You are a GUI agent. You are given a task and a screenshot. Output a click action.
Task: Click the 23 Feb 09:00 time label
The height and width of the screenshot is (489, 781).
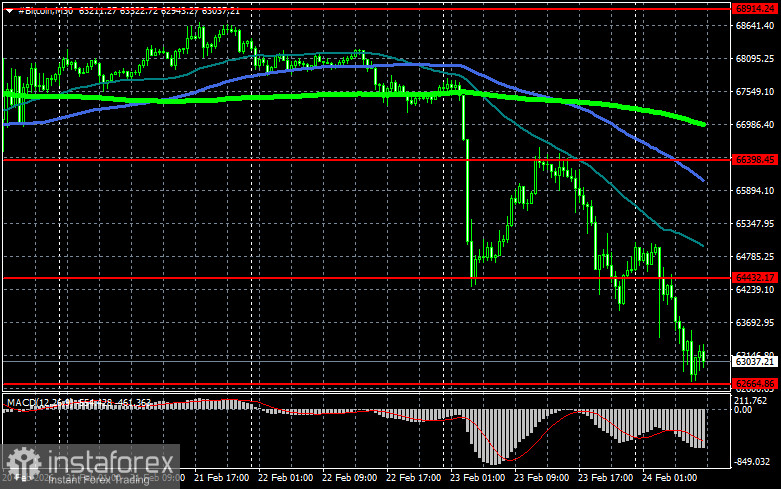pyautogui.click(x=541, y=478)
